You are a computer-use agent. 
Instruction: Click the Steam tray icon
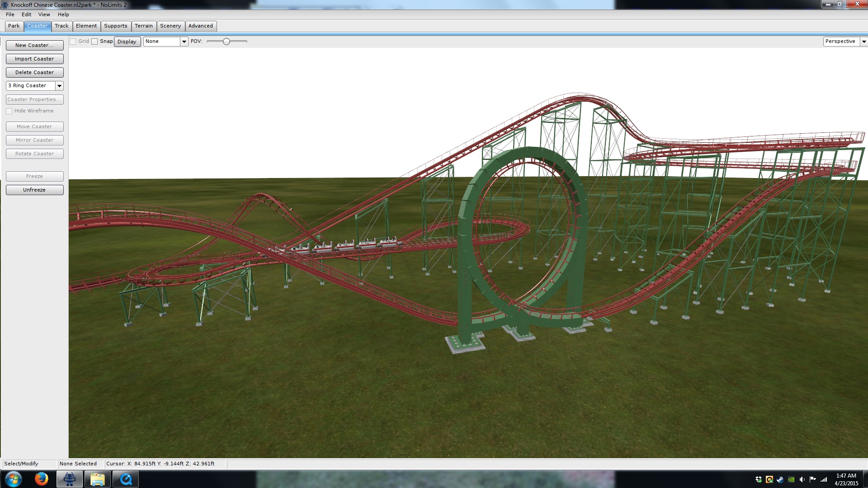[780, 479]
